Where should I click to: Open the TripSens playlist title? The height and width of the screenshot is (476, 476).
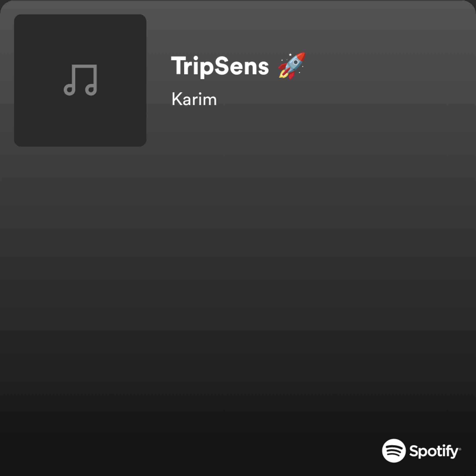220,66
